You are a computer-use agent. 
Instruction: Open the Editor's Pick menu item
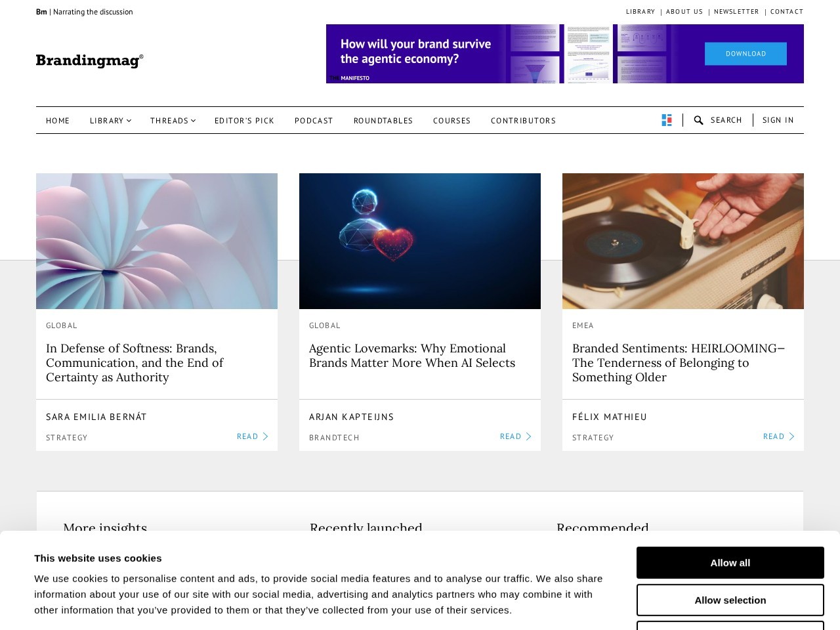click(x=244, y=121)
